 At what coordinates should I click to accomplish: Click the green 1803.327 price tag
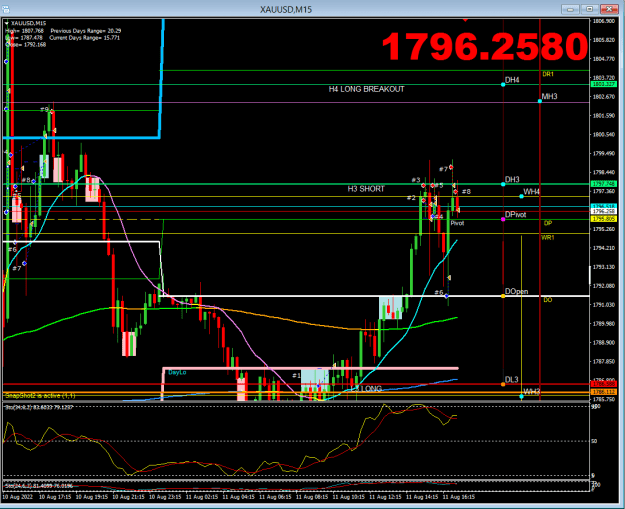[603, 84]
